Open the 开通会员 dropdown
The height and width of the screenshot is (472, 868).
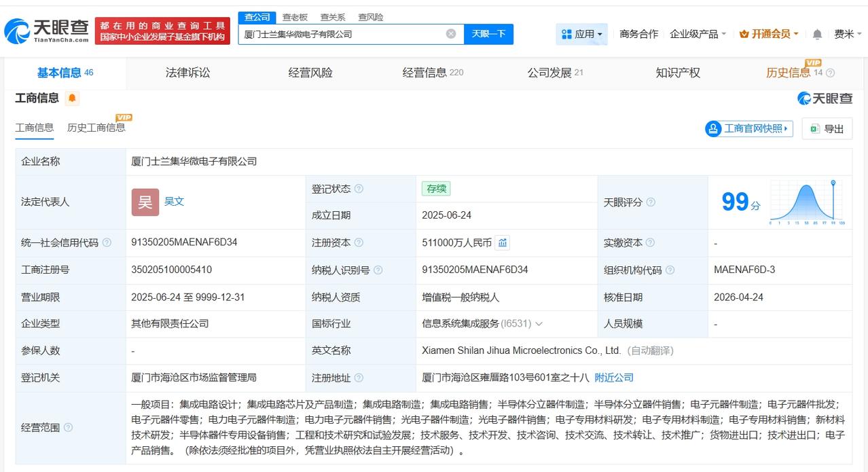point(769,34)
